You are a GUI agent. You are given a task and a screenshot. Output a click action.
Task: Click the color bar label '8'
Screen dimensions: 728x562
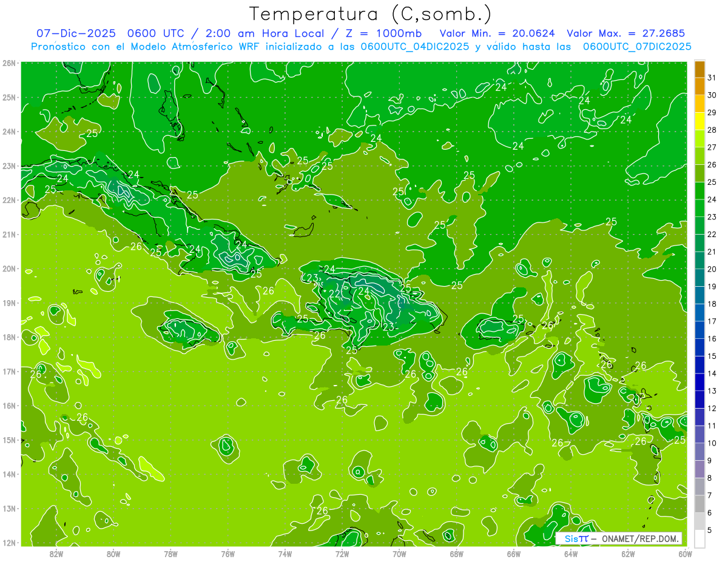point(710,478)
